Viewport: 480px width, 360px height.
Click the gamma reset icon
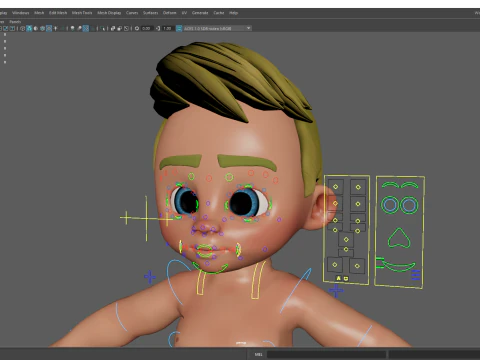coord(157,28)
